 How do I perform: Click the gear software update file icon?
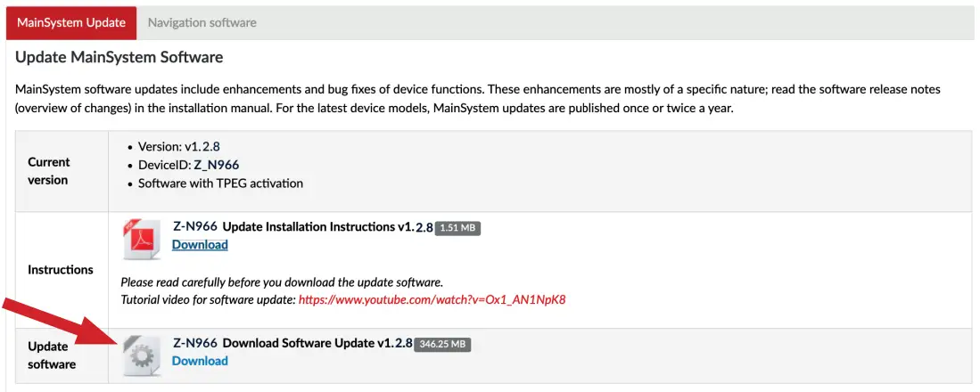click(x=141, y=356)
